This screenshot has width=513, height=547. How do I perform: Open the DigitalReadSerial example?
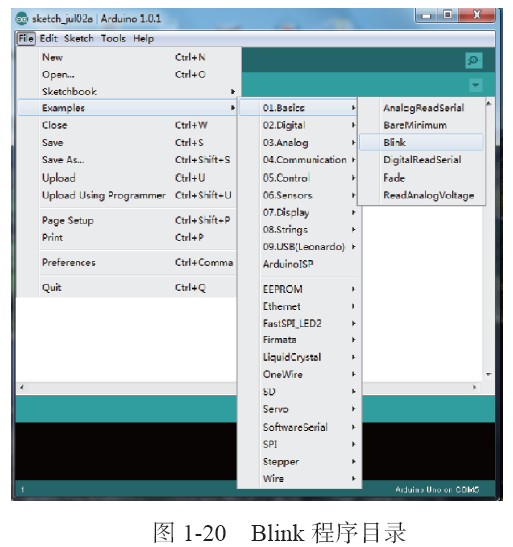click(x=422, y=160)
